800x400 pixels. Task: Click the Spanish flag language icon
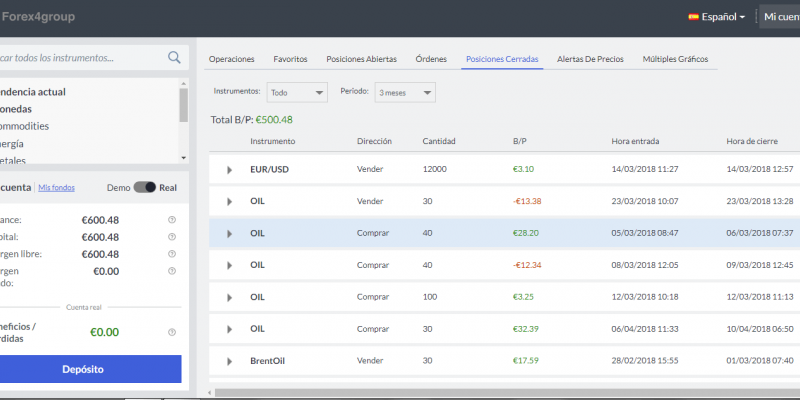pyautogui.click(x=693, y=17)
